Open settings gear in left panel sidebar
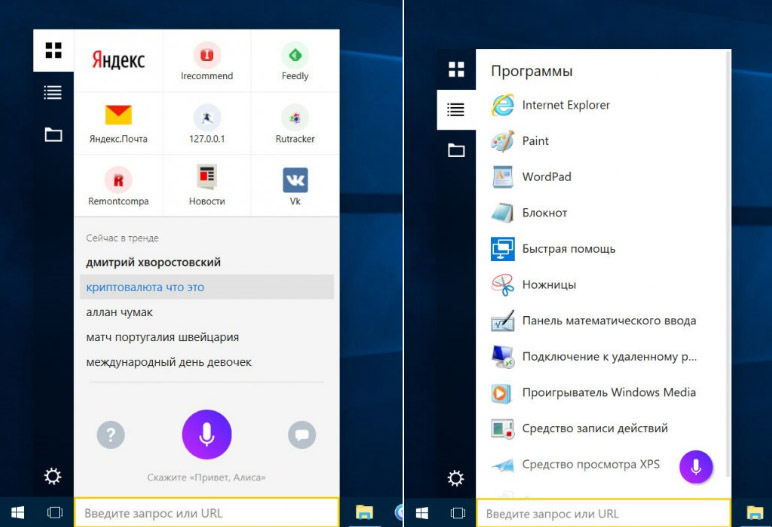 (x=53, y=476)
